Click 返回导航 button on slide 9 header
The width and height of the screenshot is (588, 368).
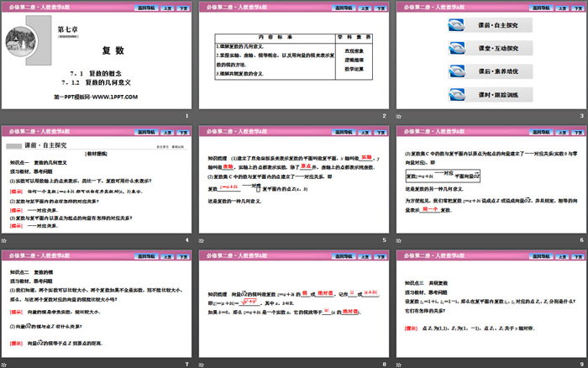pyautogui.click(x=541, y=256)
